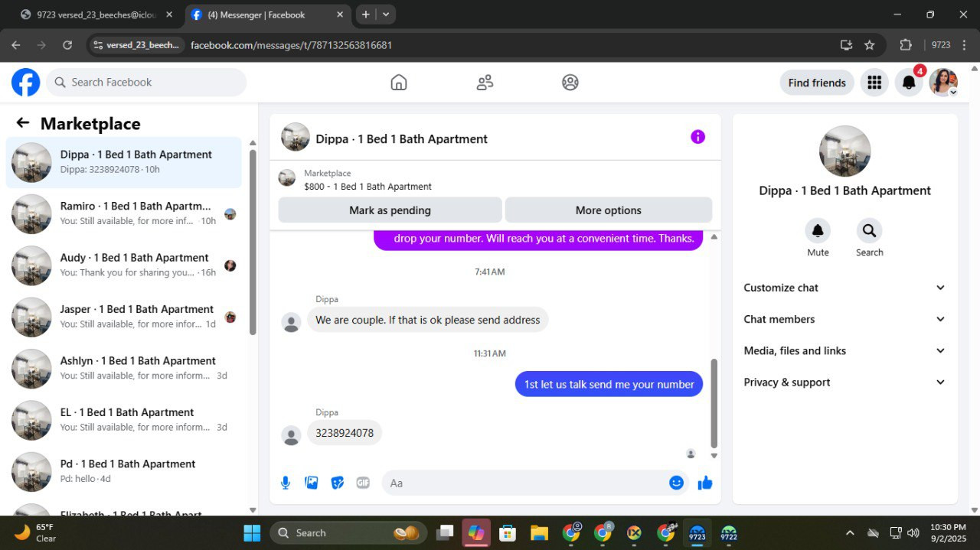
Task: Open the weather widget showing 65°F
Action: pos(36,532)
